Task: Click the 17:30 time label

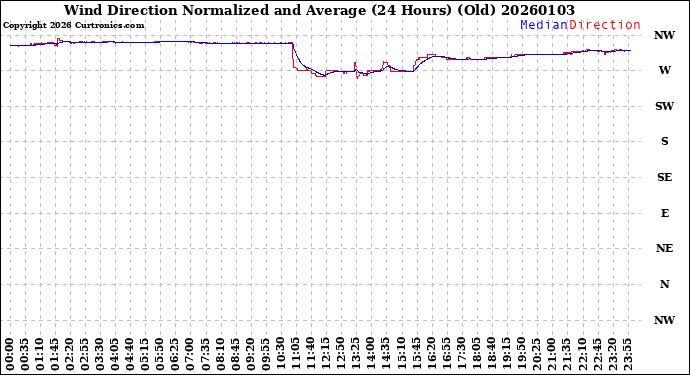Action: tap(461, 354)
